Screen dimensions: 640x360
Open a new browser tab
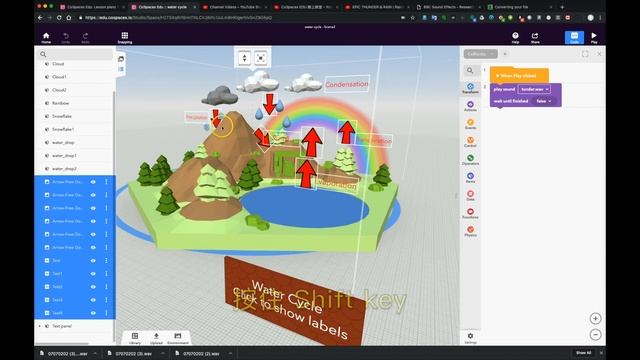(x=562, y=7)
